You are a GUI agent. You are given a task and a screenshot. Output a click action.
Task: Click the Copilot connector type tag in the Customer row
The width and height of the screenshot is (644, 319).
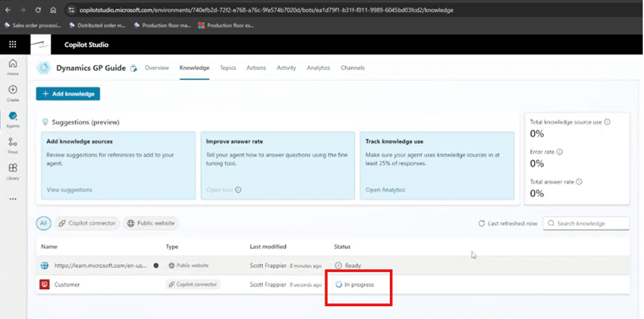tap(192, 285)
